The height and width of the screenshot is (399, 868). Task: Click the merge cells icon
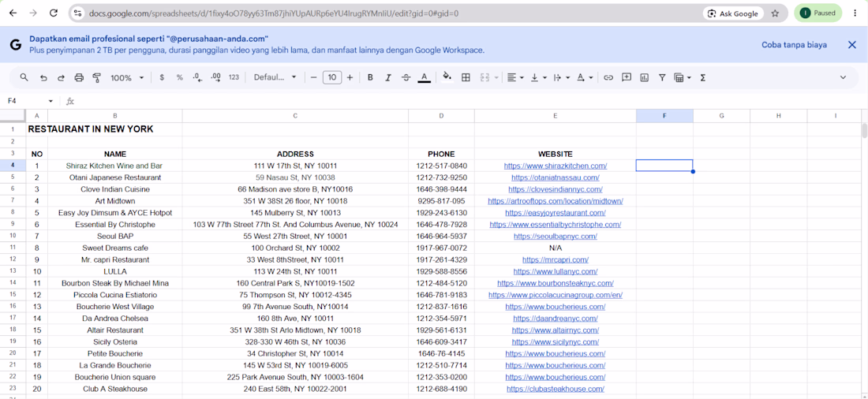click(x=485, y=77)
